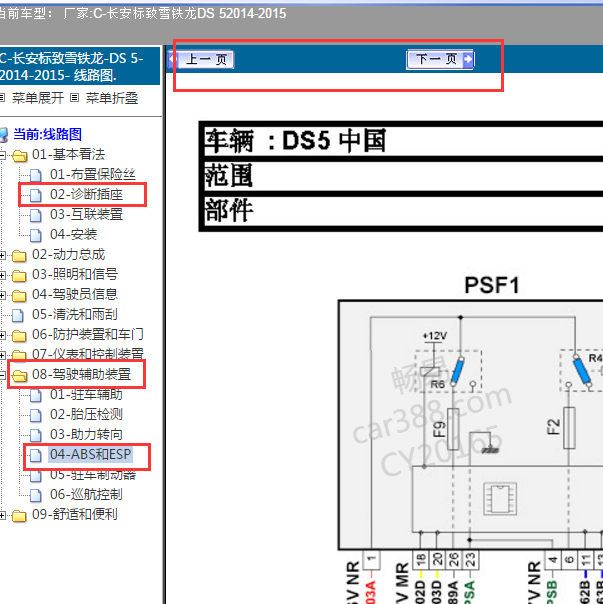Click page icon of 02-胎压检测
This screenshot has width=603, height=604.
36,415
